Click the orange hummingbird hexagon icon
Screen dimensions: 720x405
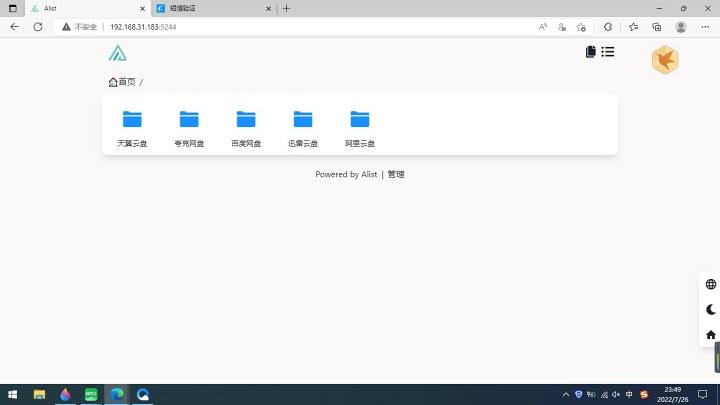[665, 60]
